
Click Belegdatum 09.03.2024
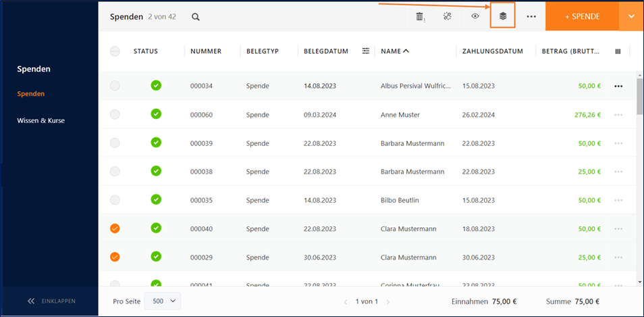[320, 115]
